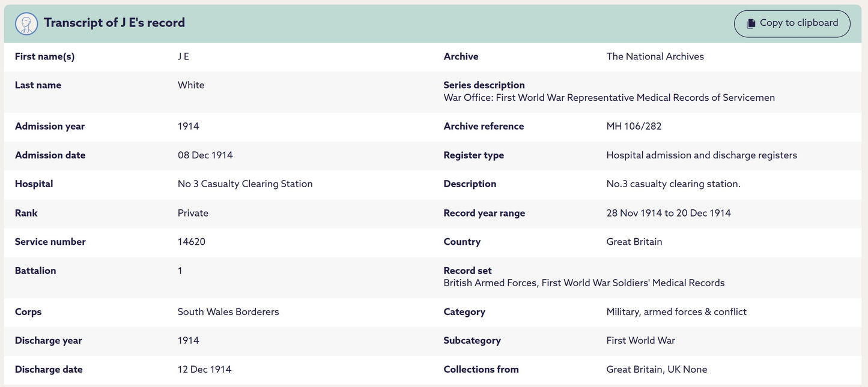The width and height of the screenshot is (868, 387).
Task: Click the War Office series description text
Action: pos(609,98)
